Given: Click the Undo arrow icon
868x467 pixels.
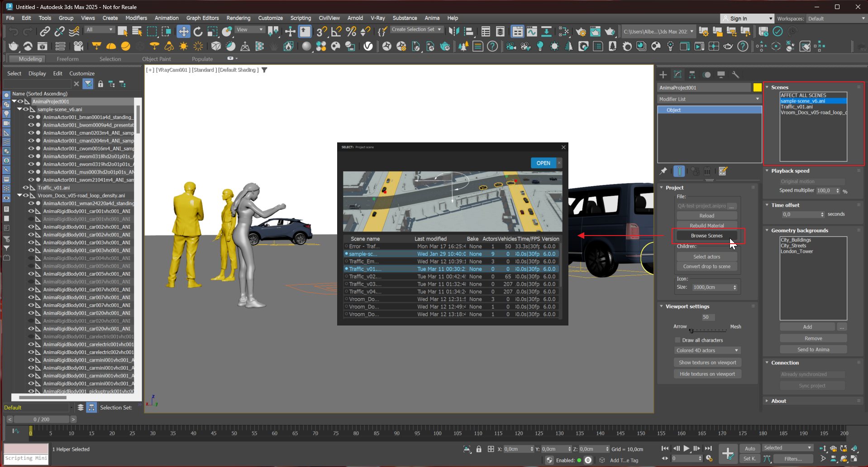Looking at the screenshot, I should point(14,31).
